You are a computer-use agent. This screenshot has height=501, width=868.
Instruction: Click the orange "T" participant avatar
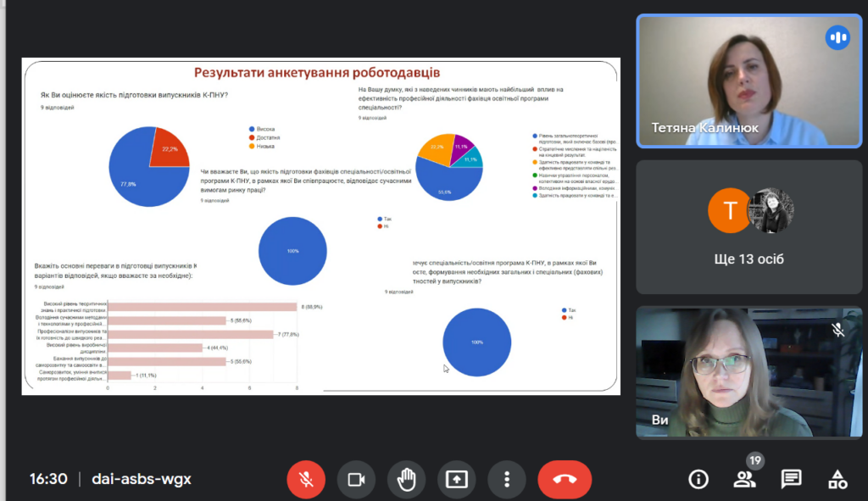(729, 211)
